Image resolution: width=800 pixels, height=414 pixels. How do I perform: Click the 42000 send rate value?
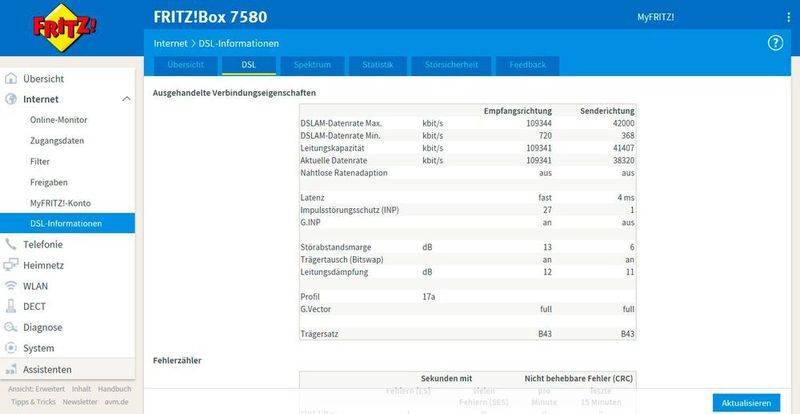coord(624,123)
